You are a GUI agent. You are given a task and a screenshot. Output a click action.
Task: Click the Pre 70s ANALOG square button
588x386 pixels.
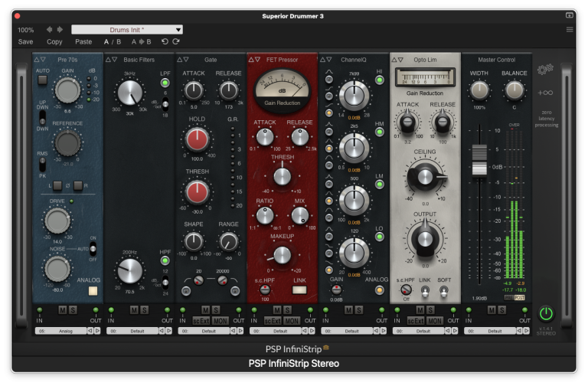tap(93, 291)
